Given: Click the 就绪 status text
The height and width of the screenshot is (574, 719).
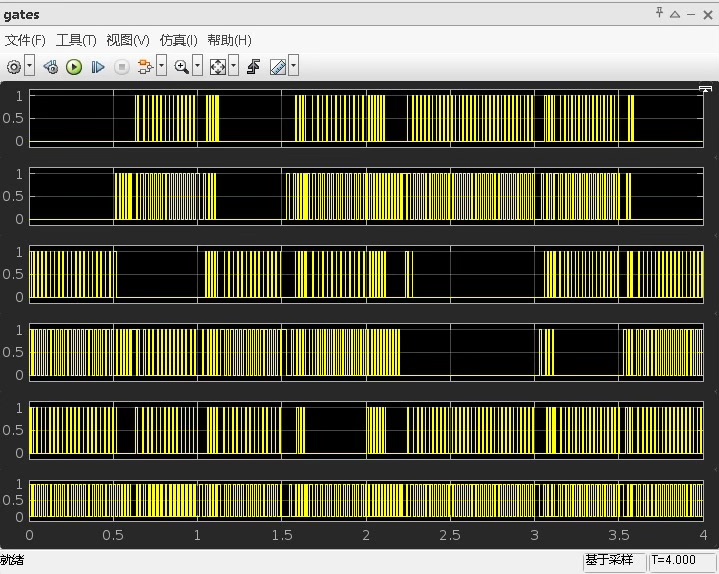Looking at the screenshot, I should point(12,560).
